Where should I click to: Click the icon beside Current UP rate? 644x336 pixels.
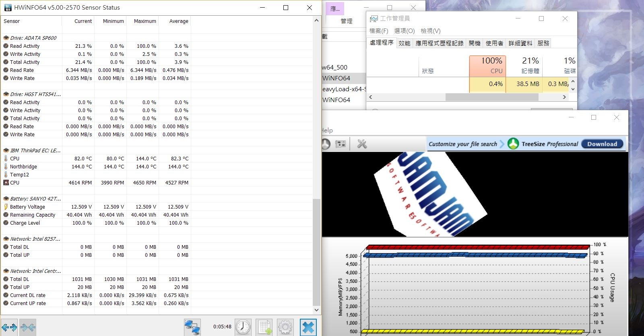(6, 303)
